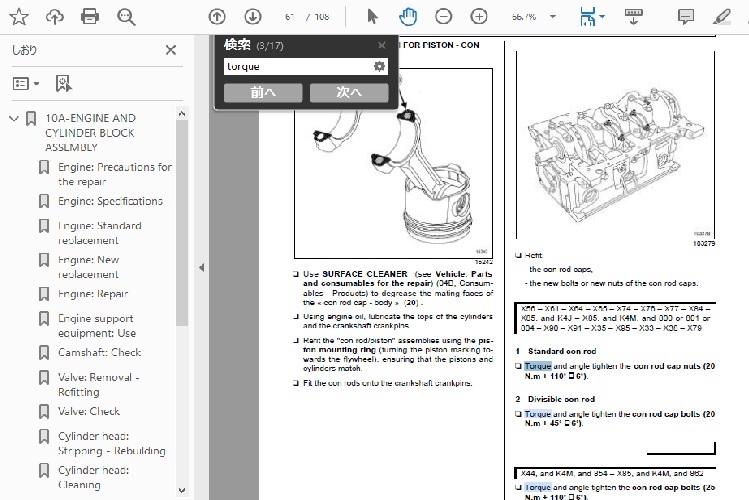
Task: Click the piston and con rod illustration
Action: (393, 163)
